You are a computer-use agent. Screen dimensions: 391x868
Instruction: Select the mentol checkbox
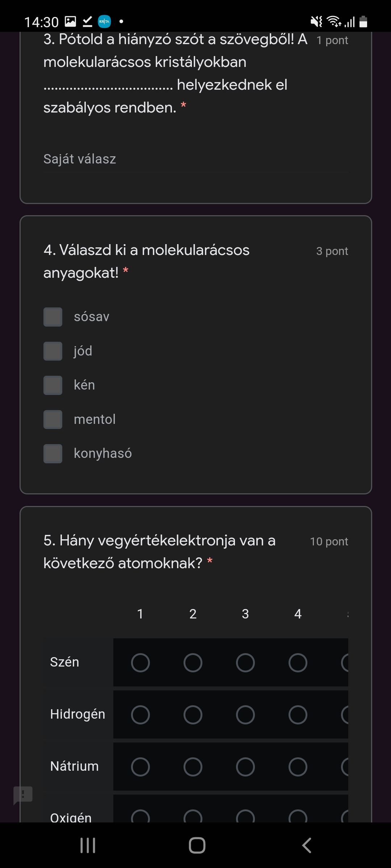click(x=53, y=420)
